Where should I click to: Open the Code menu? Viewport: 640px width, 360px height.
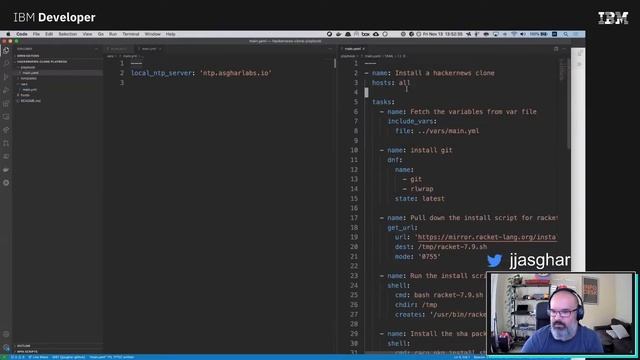[x=22, y=34]
